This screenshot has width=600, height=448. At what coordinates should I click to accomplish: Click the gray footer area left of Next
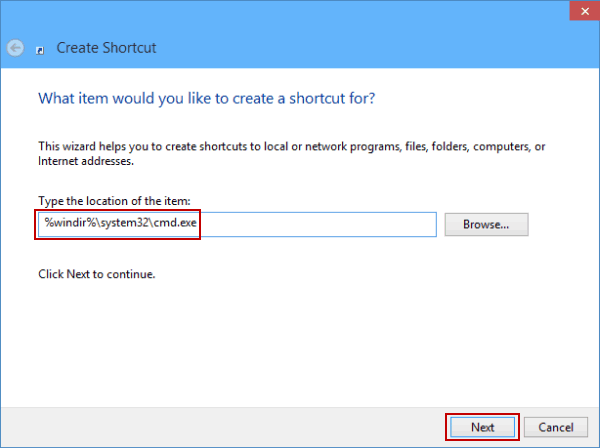[220, 427]
